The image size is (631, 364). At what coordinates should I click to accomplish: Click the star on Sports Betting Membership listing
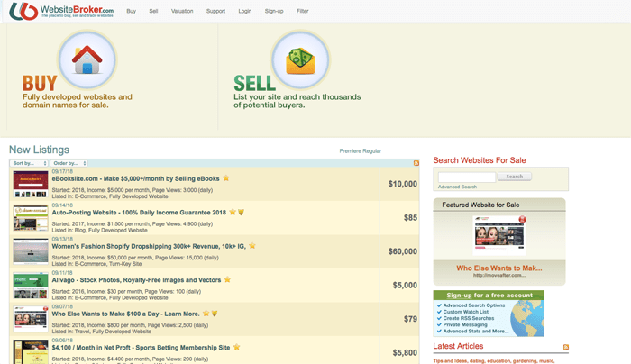[236, 347]
